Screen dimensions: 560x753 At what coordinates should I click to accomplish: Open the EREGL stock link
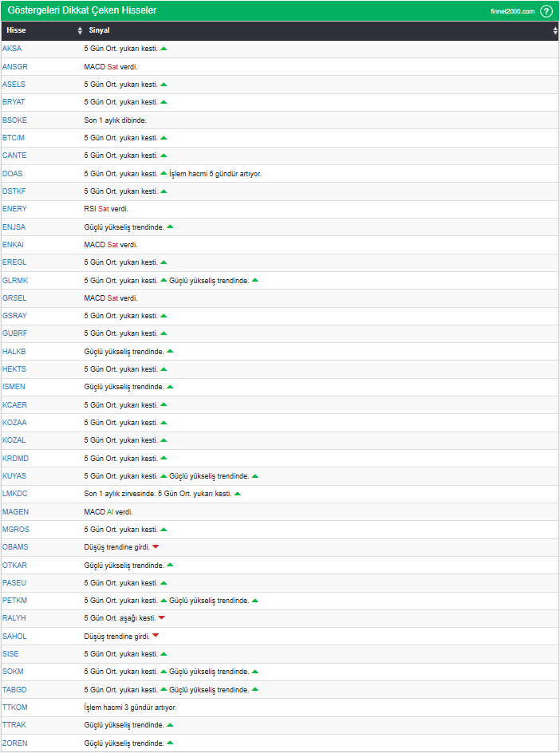(14, 262)
